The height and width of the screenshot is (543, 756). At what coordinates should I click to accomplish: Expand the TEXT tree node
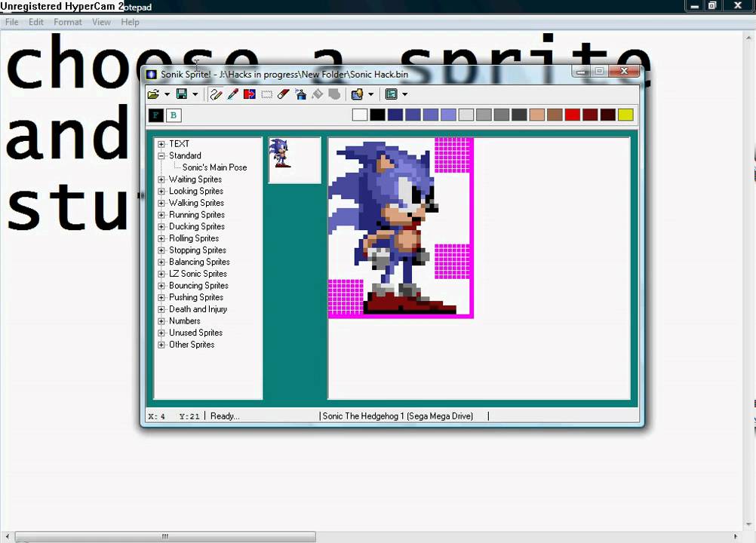161,144
